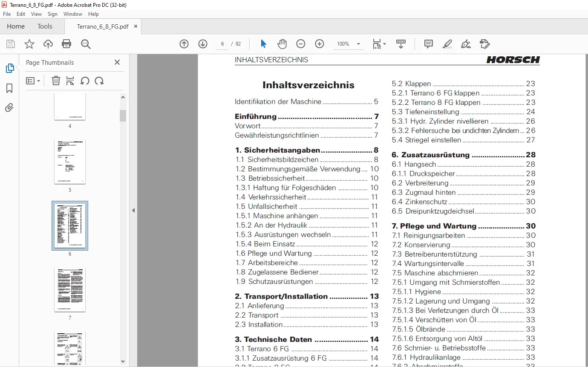Enable scrolling read mode icon
This screenshot has height=367, width=588.
click(401, 44)
